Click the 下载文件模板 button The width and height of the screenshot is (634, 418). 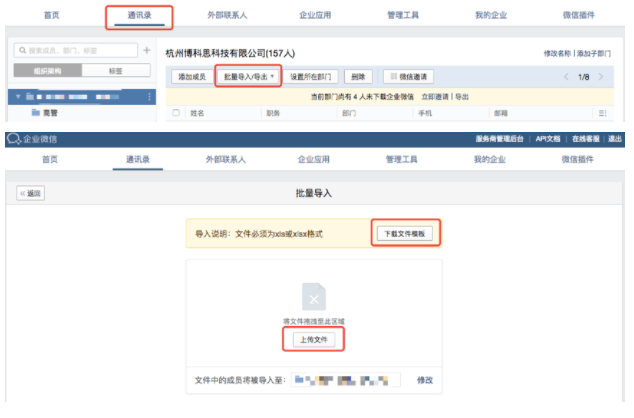(x=405, y=234)
